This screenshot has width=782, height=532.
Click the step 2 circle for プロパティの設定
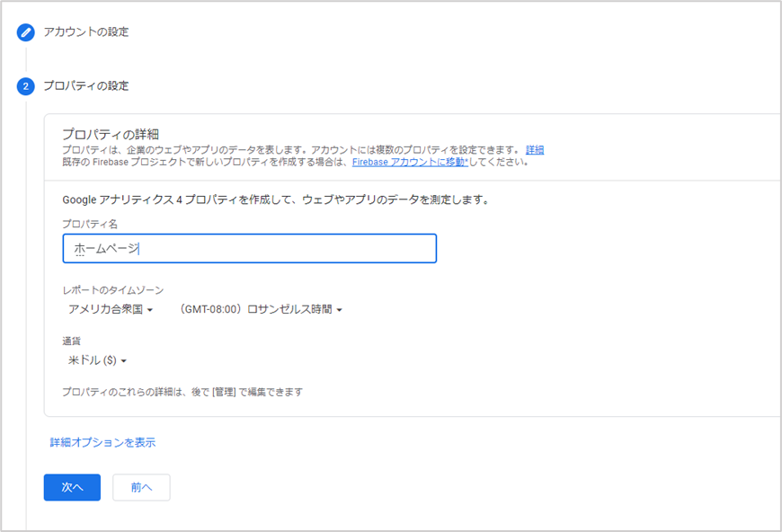point(26,86)
